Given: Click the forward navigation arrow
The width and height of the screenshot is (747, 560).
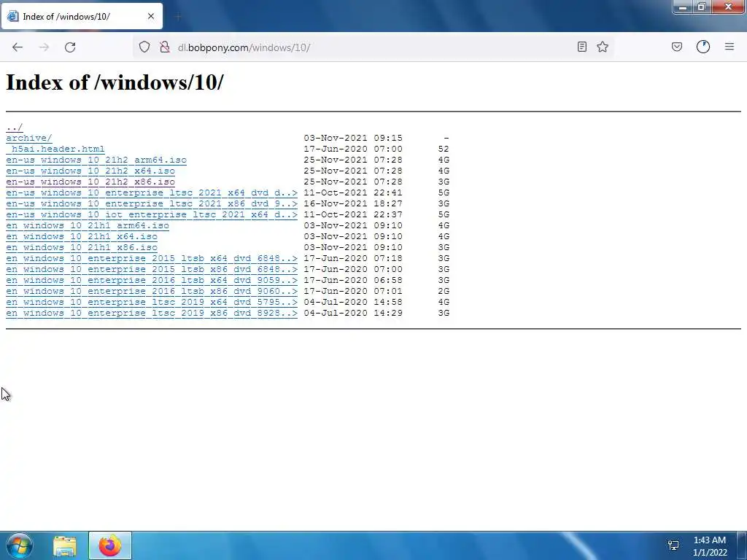Looking at the screenshot, I should tap(44, 47).
